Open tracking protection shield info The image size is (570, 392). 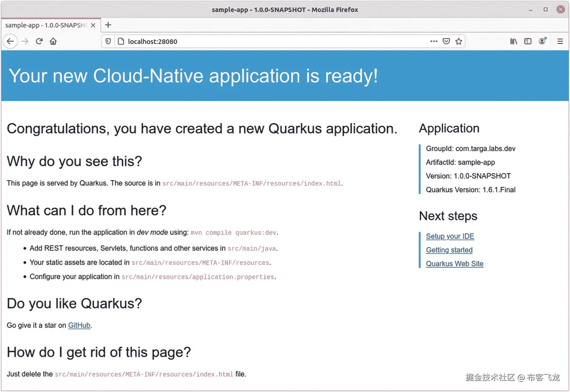(x=108, y=41)
